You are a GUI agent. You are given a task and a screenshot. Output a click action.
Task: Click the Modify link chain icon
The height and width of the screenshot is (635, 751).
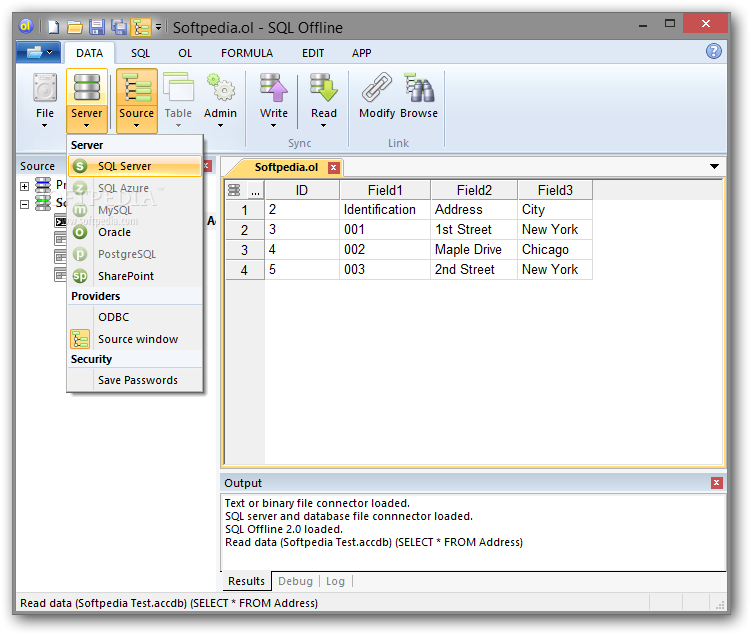tap(377, 96)
